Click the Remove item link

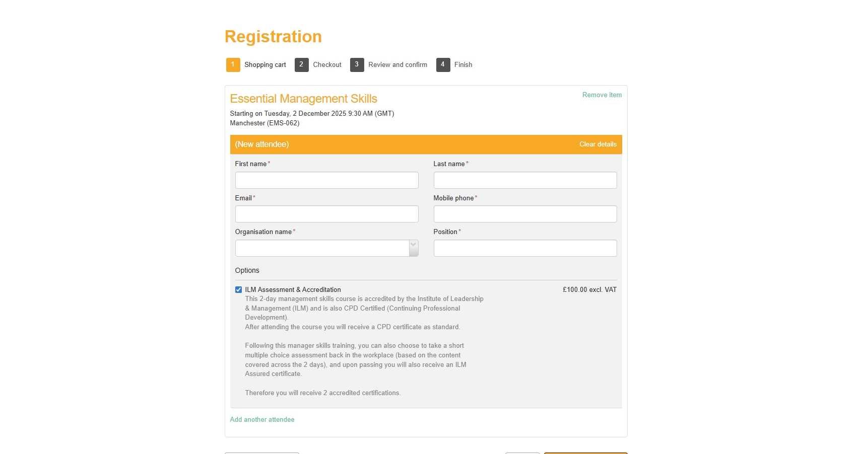coord(602,95)
